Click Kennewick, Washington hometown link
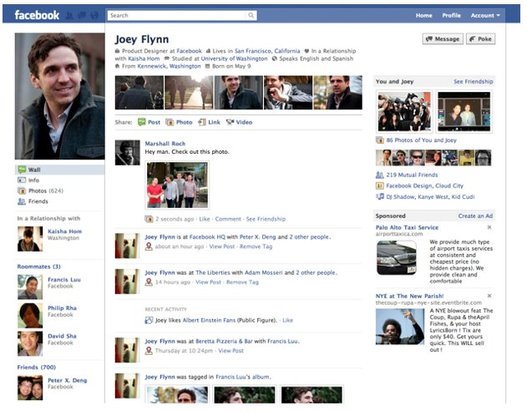The width and height of the screenshot is (527, 411). click(x=169, y=66)
